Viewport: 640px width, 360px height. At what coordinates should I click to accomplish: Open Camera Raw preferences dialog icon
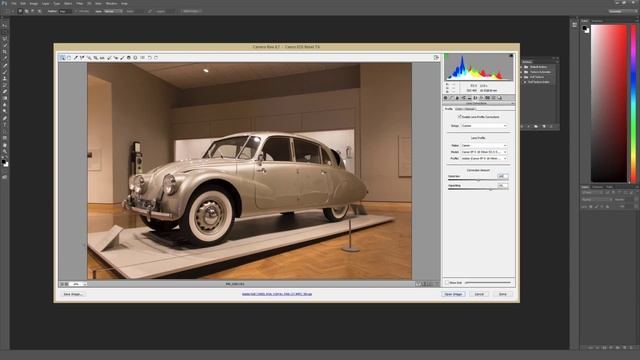point(142,58)
